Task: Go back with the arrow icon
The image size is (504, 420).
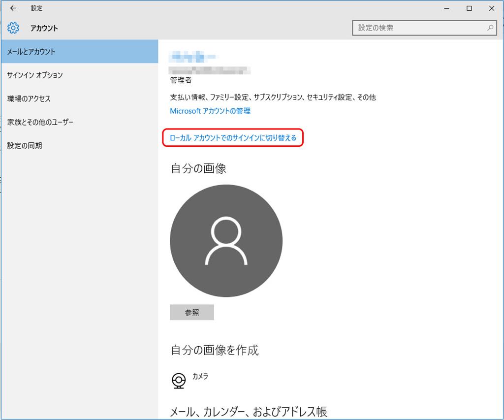Action: (13, 8)
